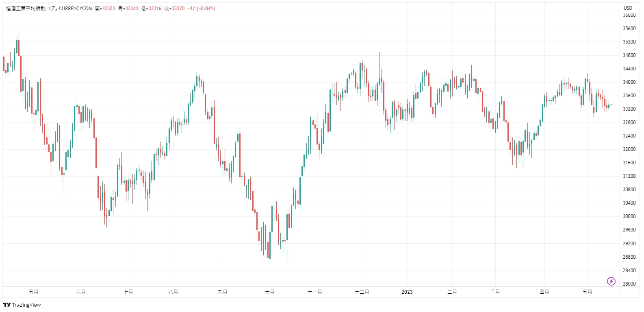Select the 33600 price axis label
The width and height of the screenshot is (644, 312).
tap(629, 96)
